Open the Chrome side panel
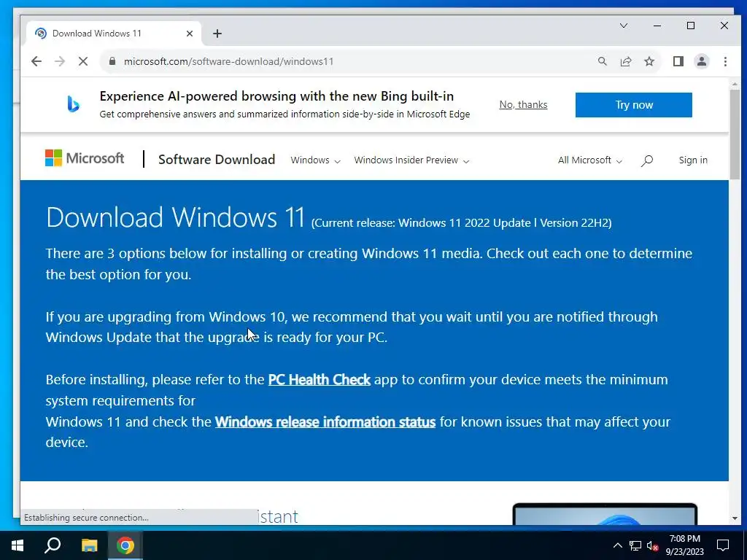 (678, 61)
